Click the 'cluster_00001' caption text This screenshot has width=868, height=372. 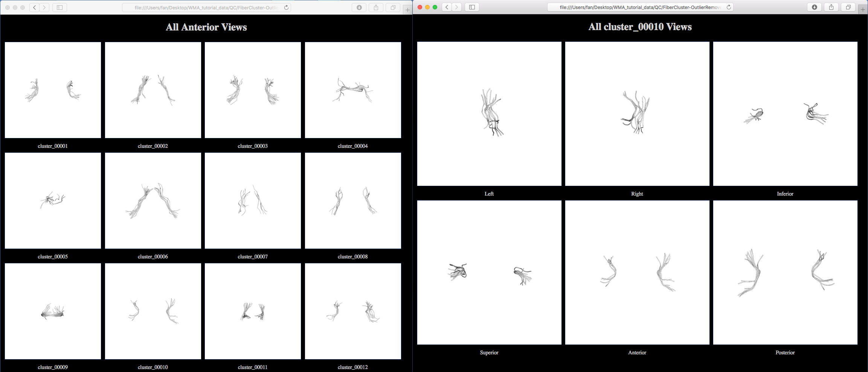pyautogui.click(x=53, y=146)
